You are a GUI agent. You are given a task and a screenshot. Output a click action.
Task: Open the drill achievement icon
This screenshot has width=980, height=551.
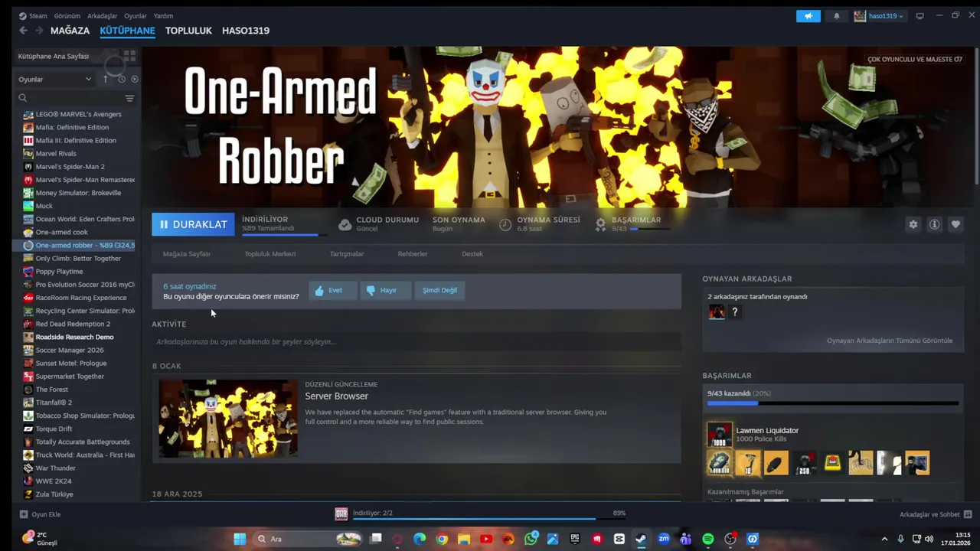pyautogui.click(x=747, y=463)
